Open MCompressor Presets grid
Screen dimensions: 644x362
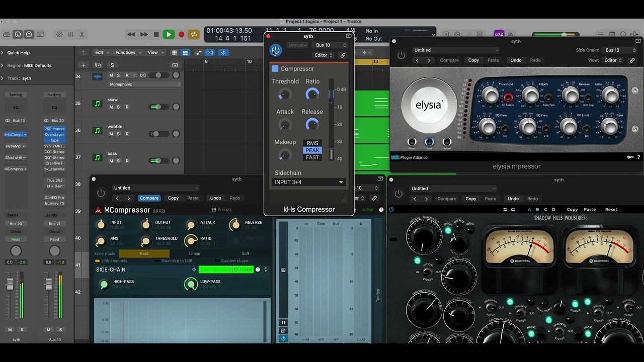coord(222,210)
